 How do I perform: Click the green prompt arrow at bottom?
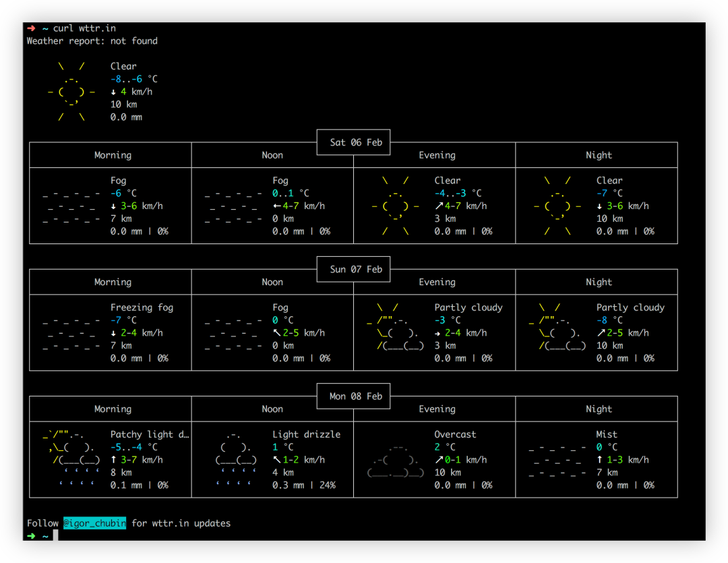(31, 535)
